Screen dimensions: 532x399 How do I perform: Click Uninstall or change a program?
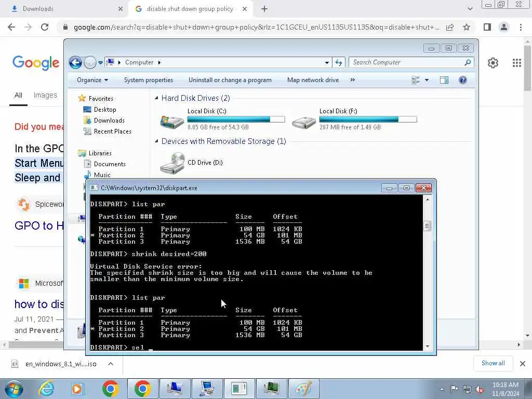pos(230,80)
